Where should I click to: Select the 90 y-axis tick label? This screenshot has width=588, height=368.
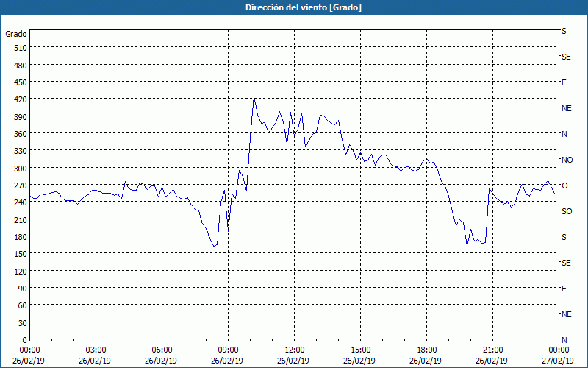[x=23, y=289]
